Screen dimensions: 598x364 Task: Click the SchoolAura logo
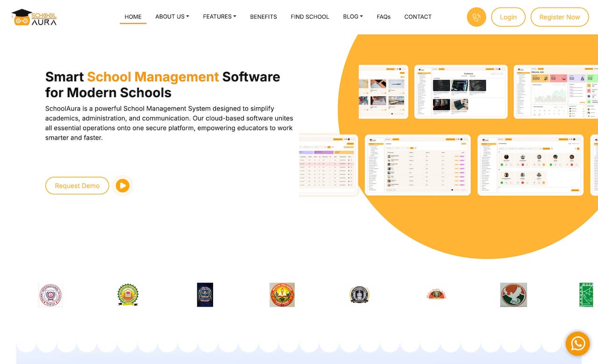tap(34, 17)
